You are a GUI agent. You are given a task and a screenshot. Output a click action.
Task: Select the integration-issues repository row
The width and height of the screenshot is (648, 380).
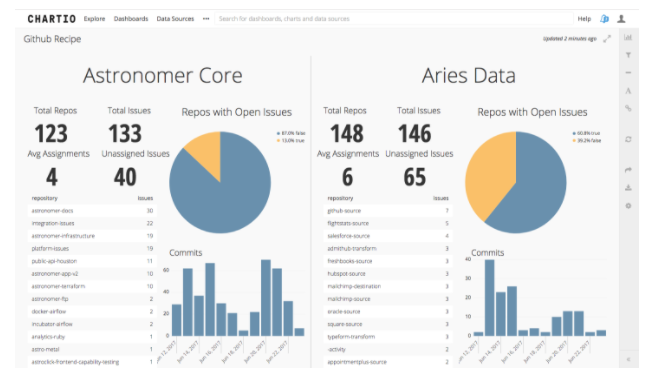tap(92, 223)
